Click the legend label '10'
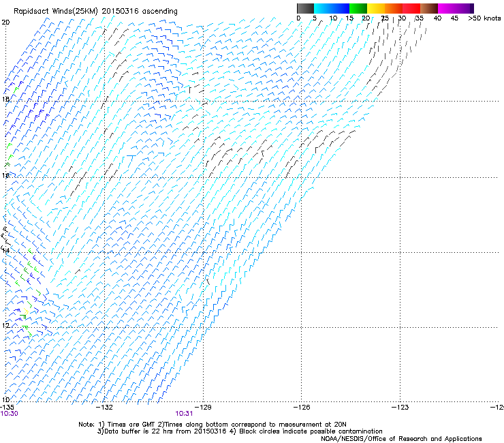 [x=333, y=18]
